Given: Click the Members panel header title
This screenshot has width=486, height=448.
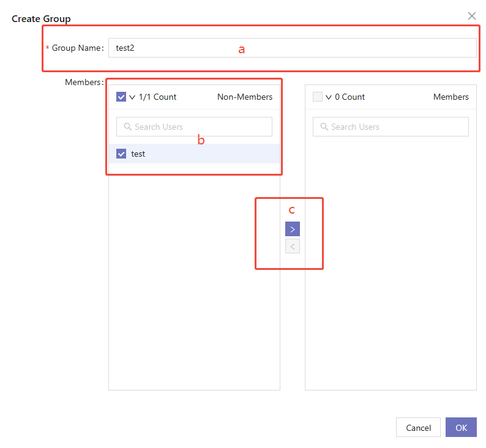Looking at the screenshot, I should (x=450, y=97).
